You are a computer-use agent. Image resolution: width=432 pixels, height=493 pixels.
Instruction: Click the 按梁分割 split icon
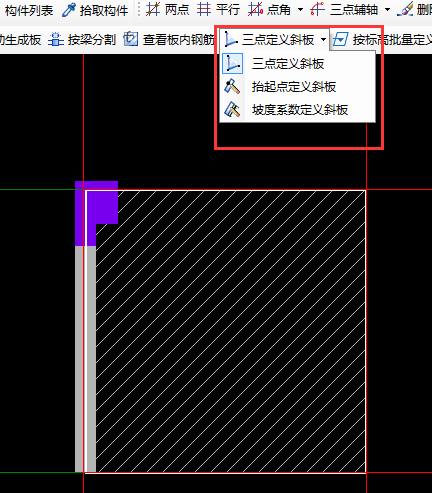pos(56,39)
